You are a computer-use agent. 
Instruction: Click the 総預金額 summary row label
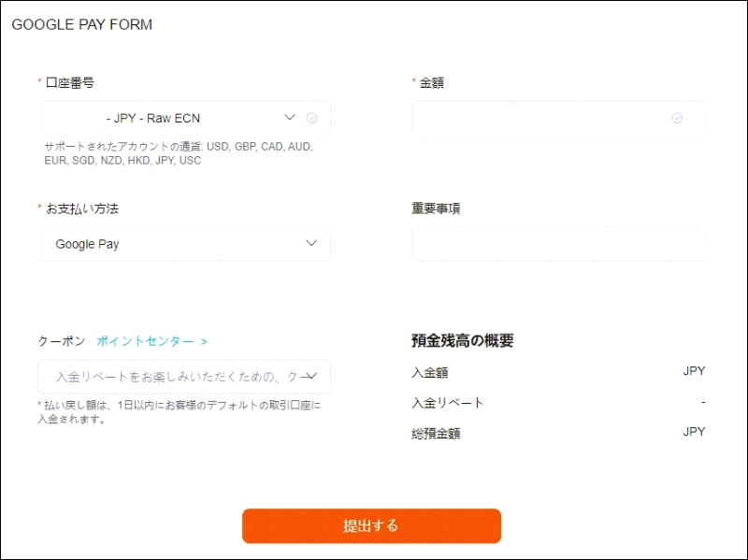[x=436, y=433]
